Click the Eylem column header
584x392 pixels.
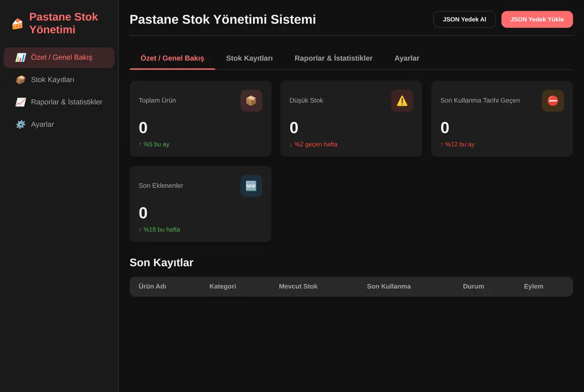[x=533, y=286]
